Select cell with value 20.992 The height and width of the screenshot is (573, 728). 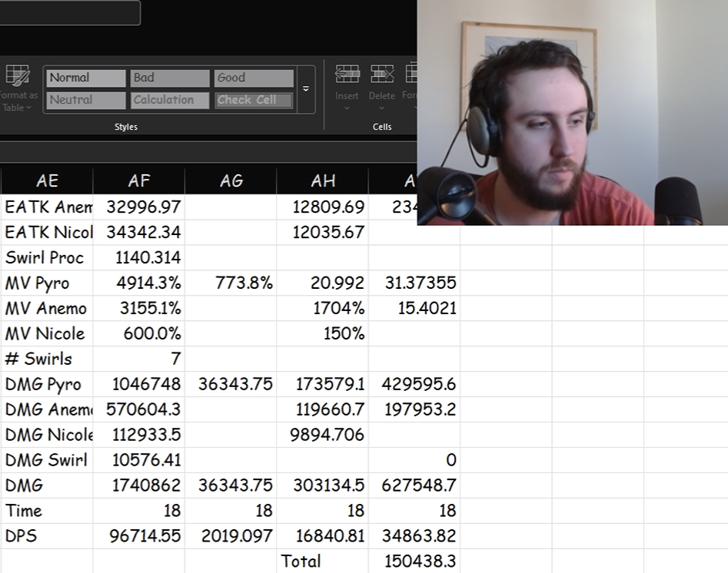click(x=323, y=283)
